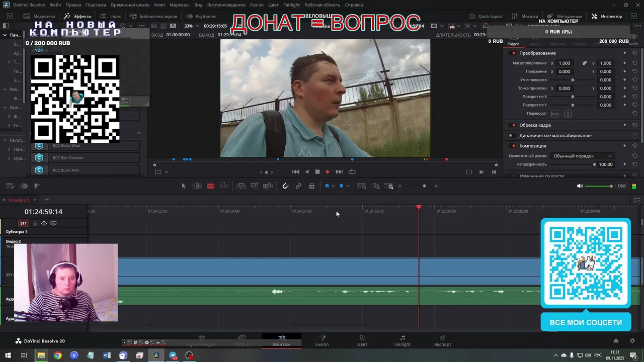Click the Replace clip icon
644x362 pixels.
click(268, 186)
